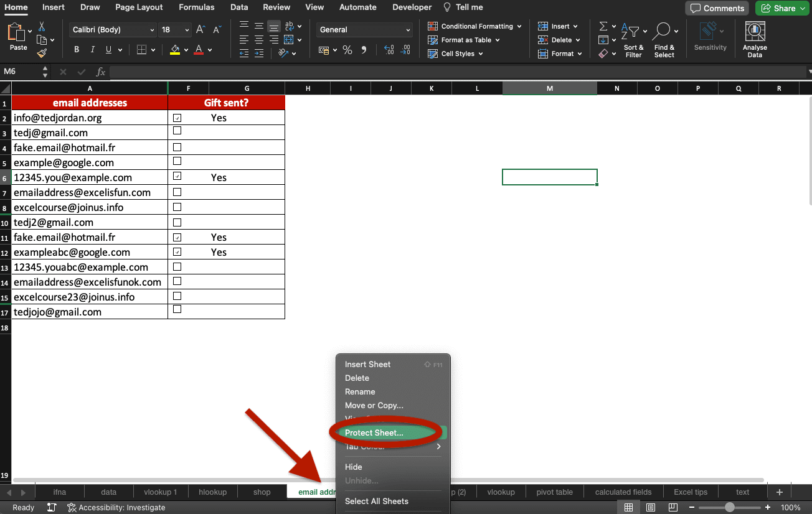Open the Number Format dropdown showing General
The image size is (812, 514).
[x=364, y=29]
